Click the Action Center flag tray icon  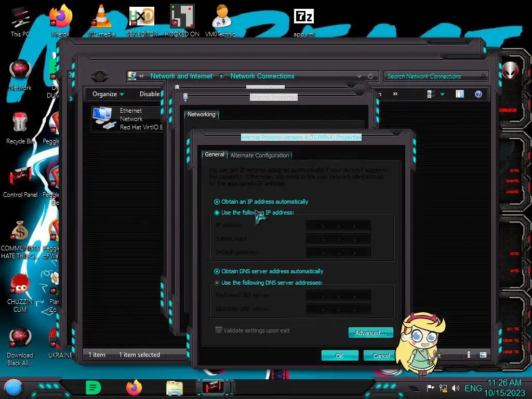430,388
